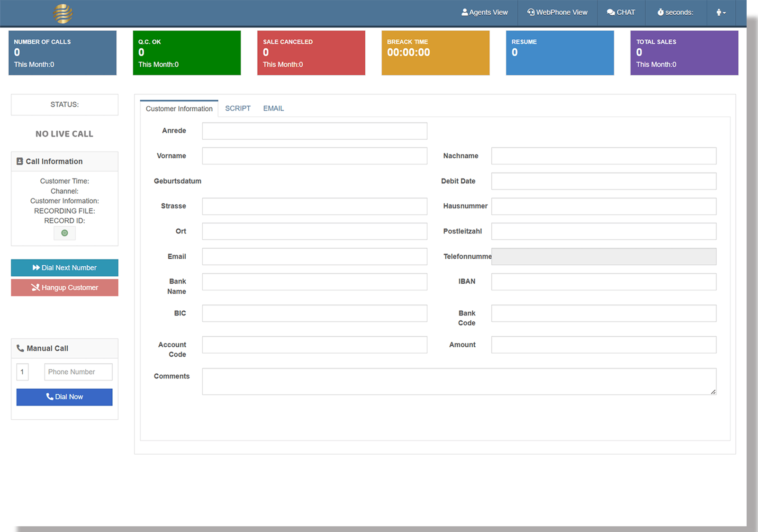Click the seconds timer item

click(x=675, y=13)
